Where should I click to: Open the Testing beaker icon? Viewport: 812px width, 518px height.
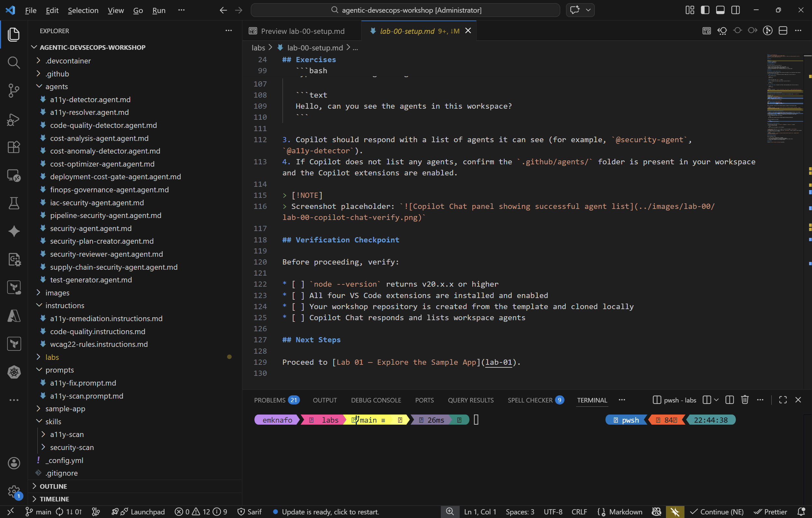coord(13,203)
